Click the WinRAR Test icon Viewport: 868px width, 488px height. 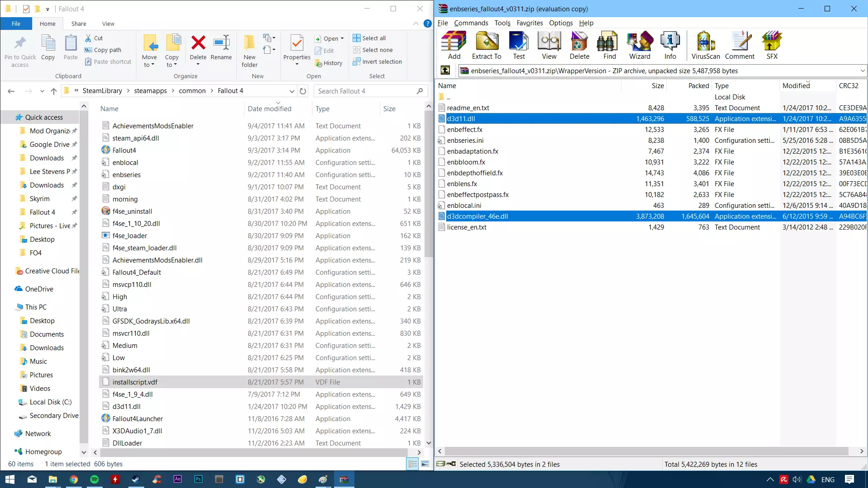(519, 45)
